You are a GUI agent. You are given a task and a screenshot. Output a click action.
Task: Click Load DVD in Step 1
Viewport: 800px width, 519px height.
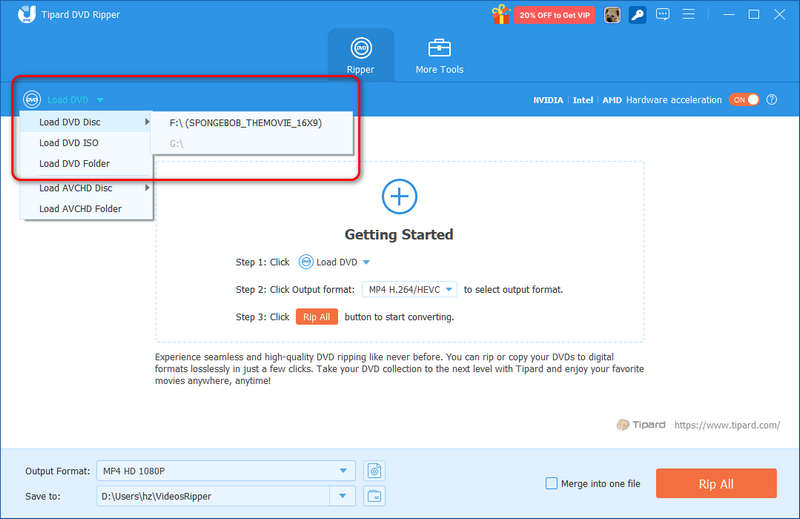(337, 262)
